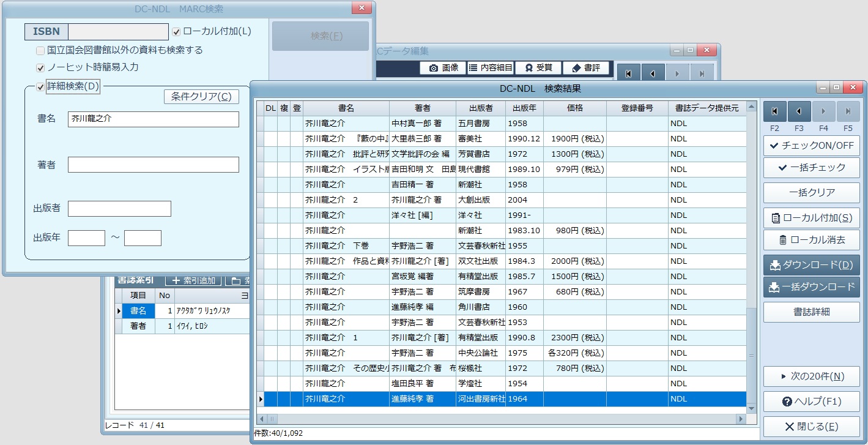
Task: Click the F3 previous-record button in 検索結果
Action: tap(799, 111)
